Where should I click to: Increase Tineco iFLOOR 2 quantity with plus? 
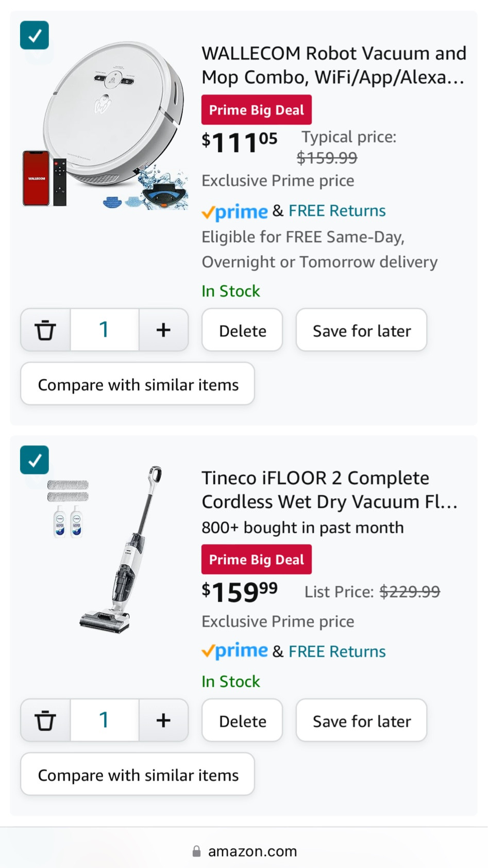click(163, 720)
